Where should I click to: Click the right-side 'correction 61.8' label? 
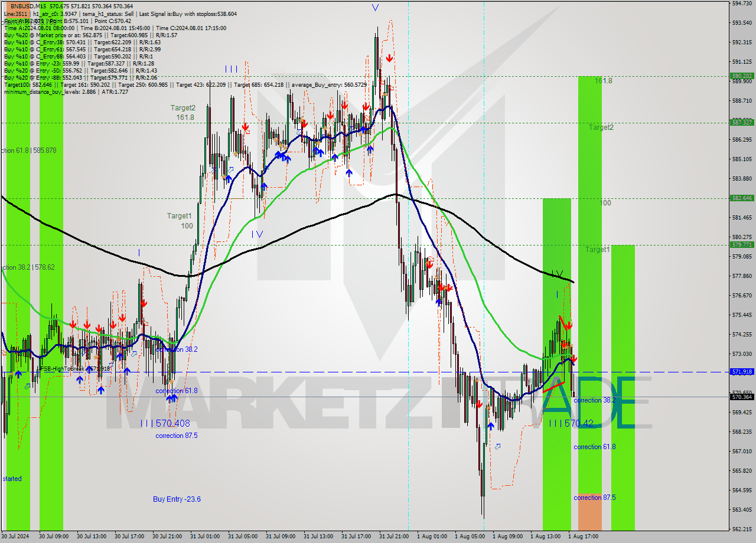point(595,447)
